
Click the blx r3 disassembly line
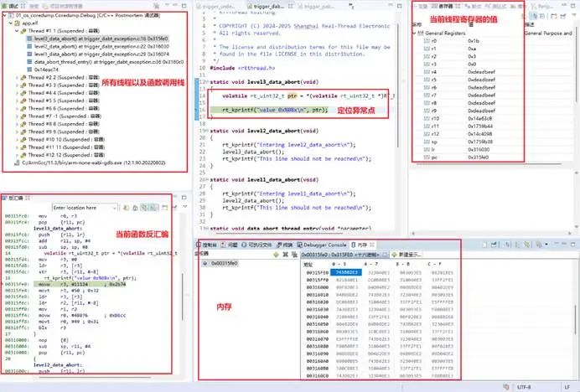pyautogui.click(x=54, y=328)
